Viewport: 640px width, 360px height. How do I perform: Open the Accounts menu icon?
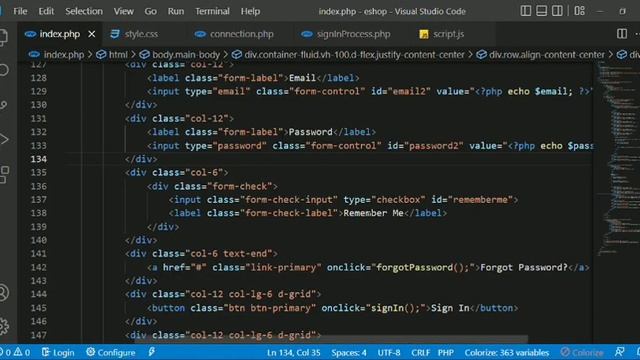click(x=3, y=293)
